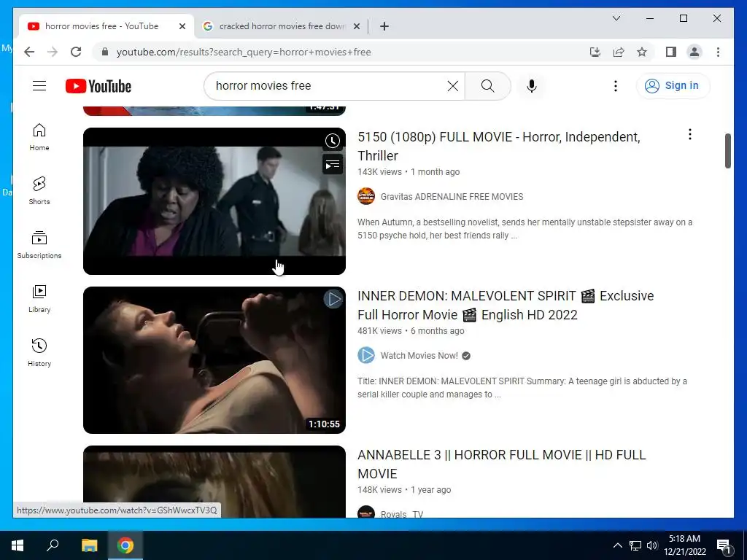Focus the YouTube search box
The image size is (747, 560).
pyautogui.click(x=329, y=86)
